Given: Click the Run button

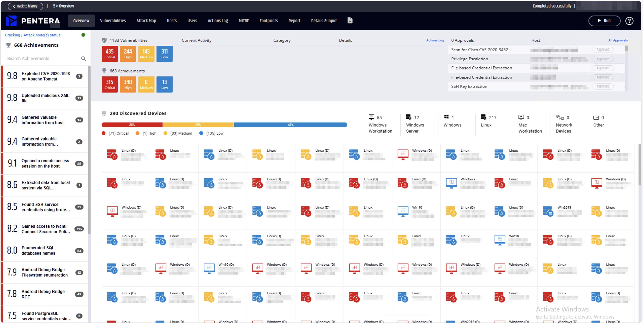Looking at the screenshot, I should click(604, 21).
